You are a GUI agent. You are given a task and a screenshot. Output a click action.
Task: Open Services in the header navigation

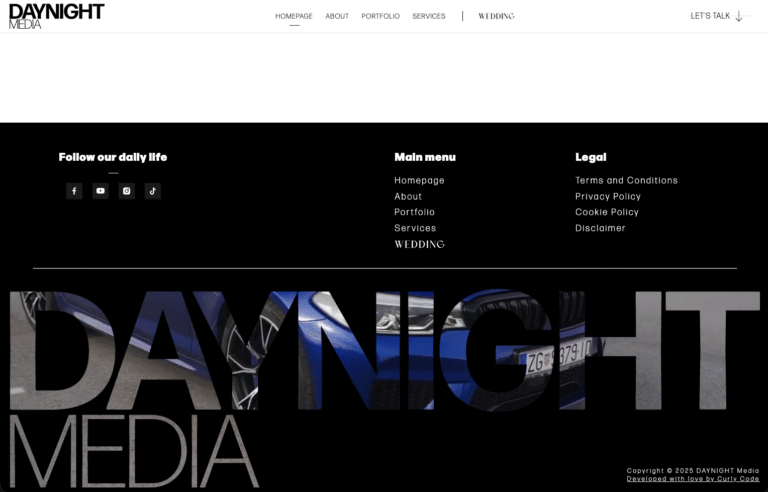[x=429, y=16]
